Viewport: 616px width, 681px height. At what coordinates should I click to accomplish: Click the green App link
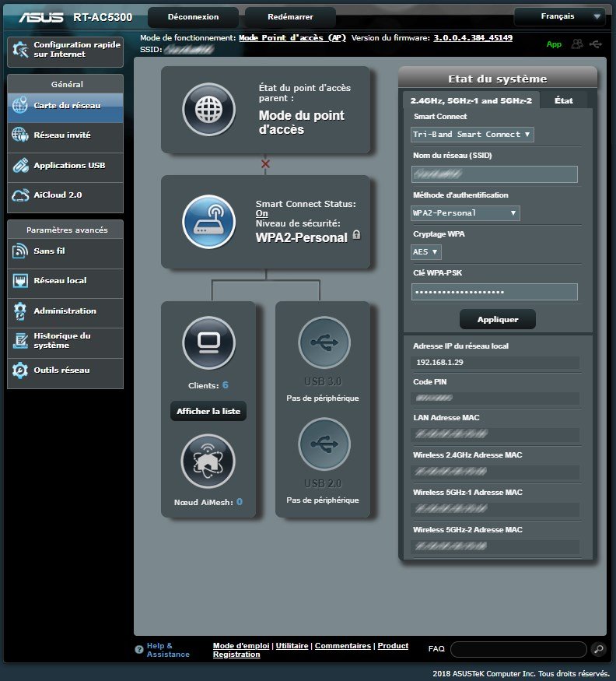(554, 44)
